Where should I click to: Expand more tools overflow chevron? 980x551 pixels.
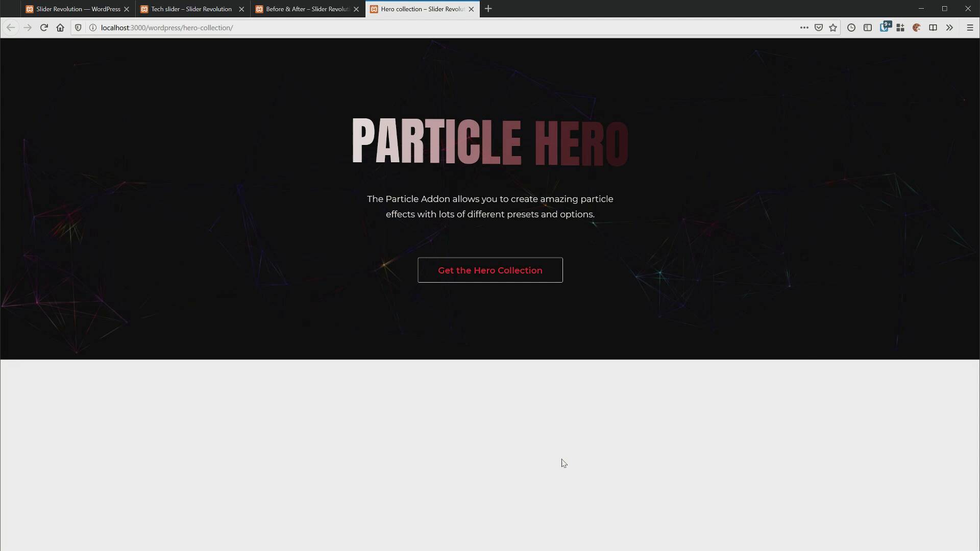[x=949, y=28]
